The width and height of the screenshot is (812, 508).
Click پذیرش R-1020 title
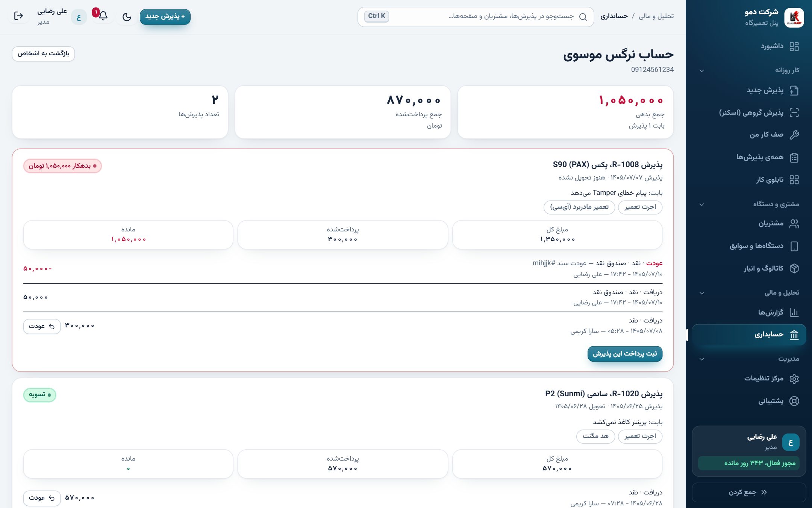pyautogui.click(x=604, y=394)
